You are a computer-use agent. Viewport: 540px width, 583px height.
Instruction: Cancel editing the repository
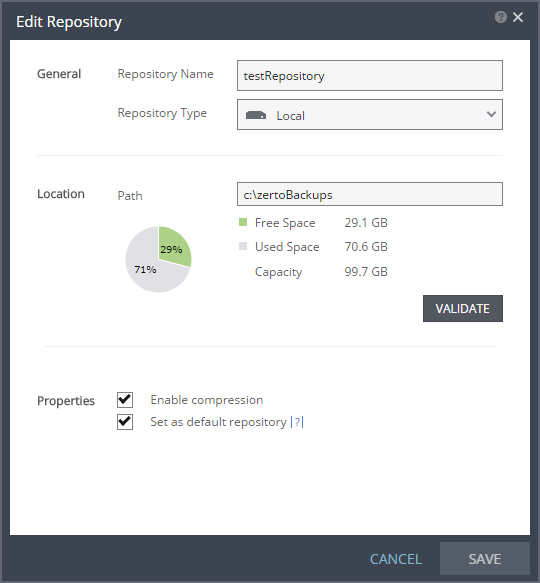(396, 559)
